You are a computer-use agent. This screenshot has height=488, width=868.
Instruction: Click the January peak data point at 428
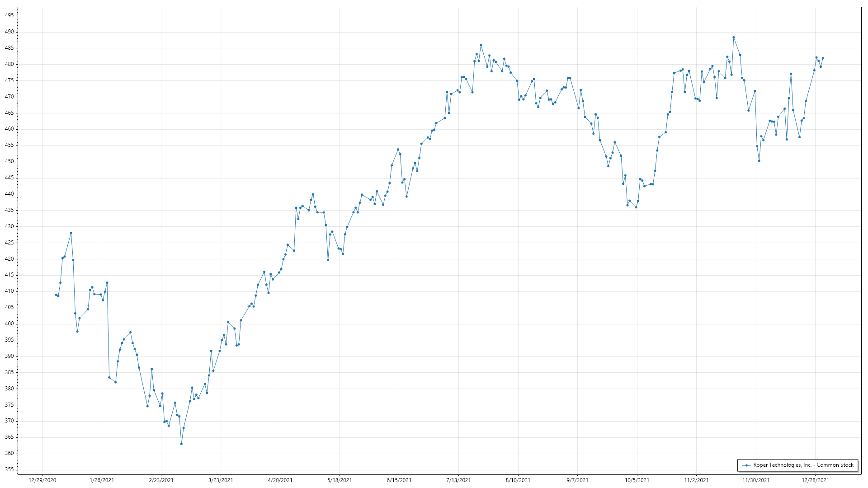pos(71,233)
